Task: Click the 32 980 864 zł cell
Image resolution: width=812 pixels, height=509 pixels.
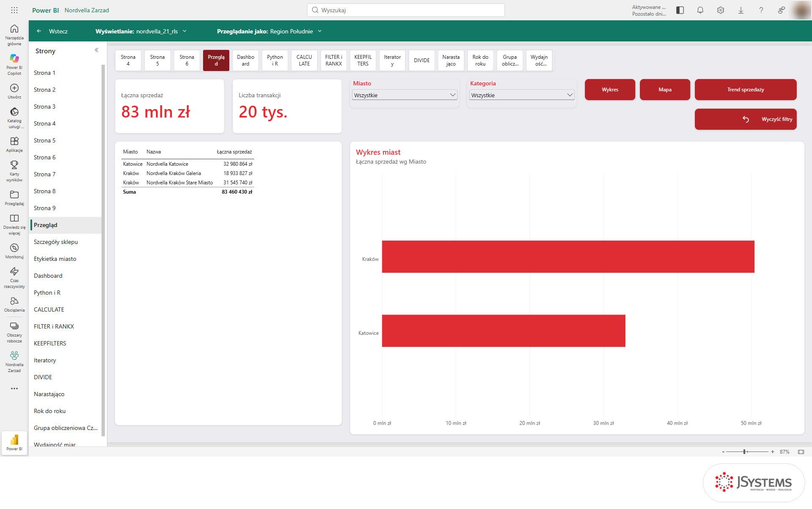Action: click(x=238, y=164)
